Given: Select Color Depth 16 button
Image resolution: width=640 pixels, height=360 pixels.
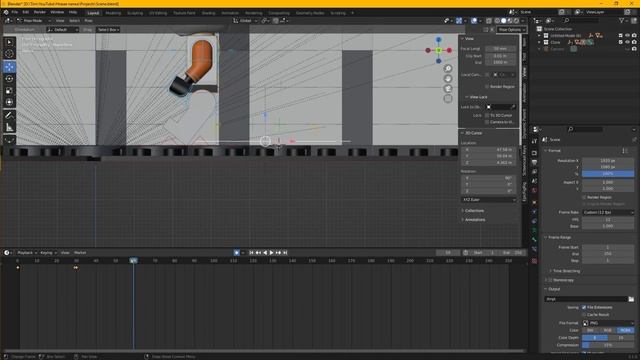Looking at the screenshot, I should [621, 338].
